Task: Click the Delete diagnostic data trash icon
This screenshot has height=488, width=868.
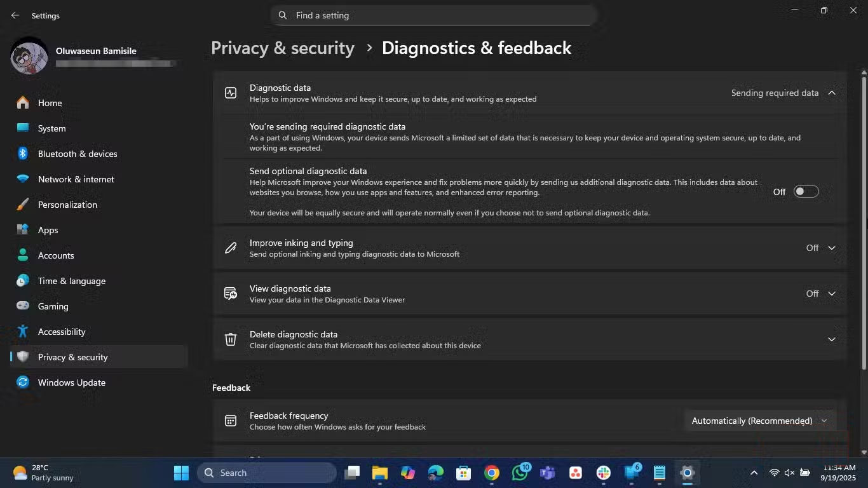Action: click(231, 339)
